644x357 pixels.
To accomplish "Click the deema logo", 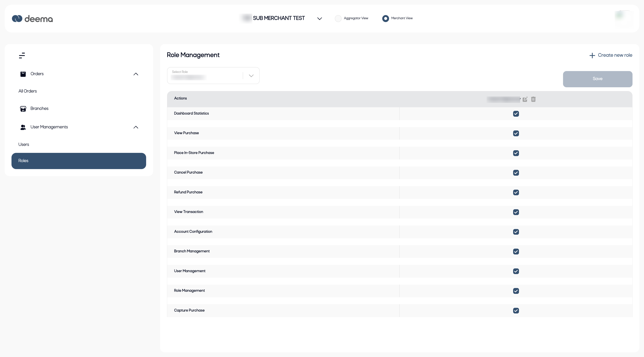I will (x=32, y=18).
